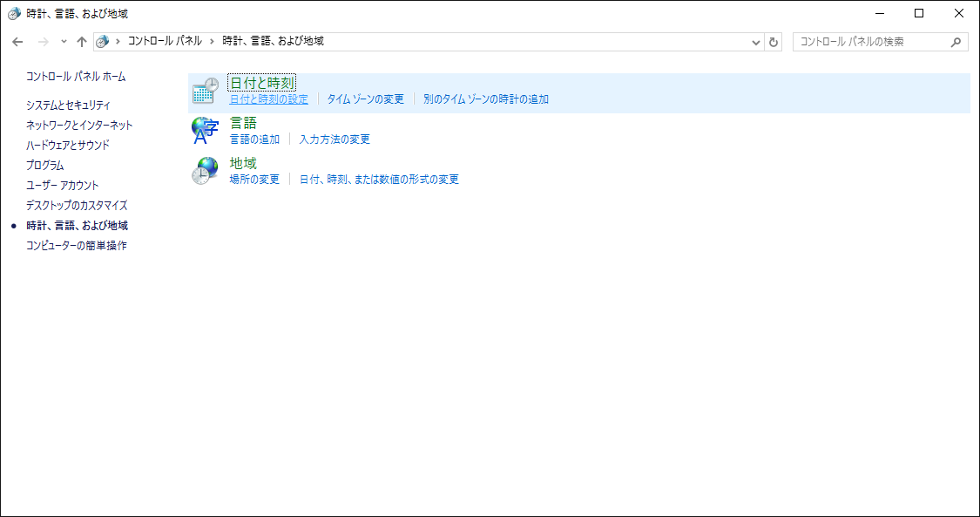Go to コントロール パネル ホーム
Screen dimensions: 980x517
(76, 77)
